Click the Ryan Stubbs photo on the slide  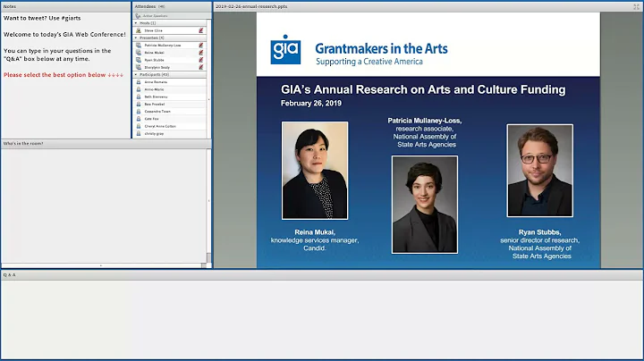(539, 171)
